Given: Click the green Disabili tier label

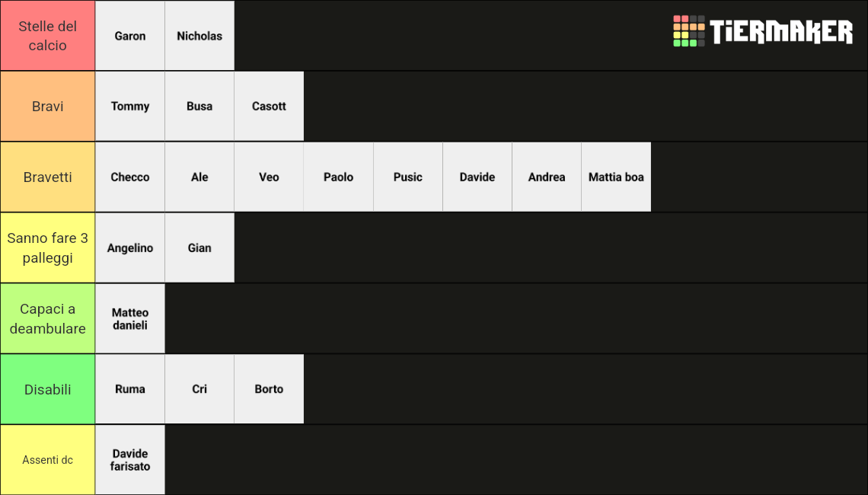Looking at the screenshot, I should tap(48, 388).
